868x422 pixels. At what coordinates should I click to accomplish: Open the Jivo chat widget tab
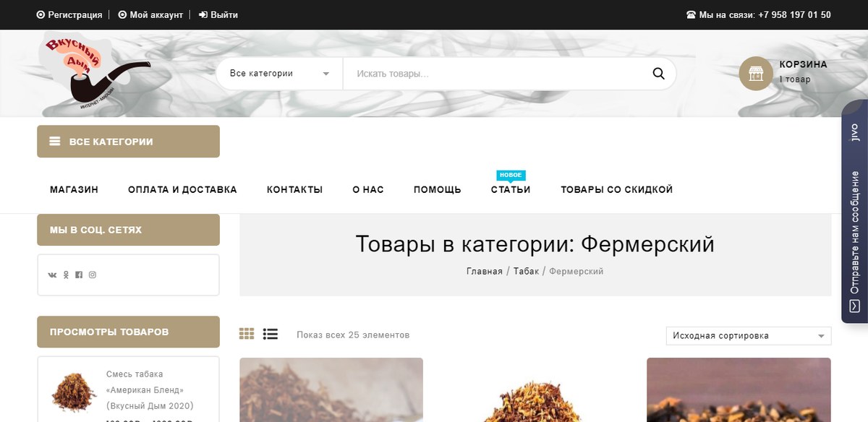point(854,211)
